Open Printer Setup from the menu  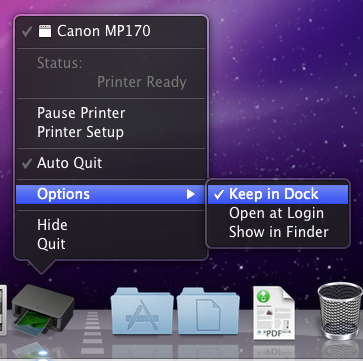pyautogui.click(x=111, y=132)
